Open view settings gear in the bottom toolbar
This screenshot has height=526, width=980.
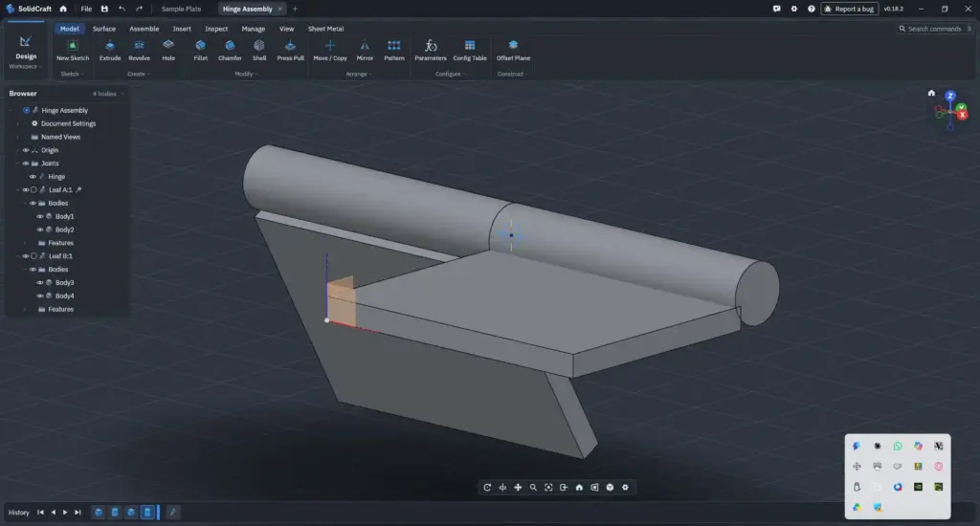pos(625,488)
